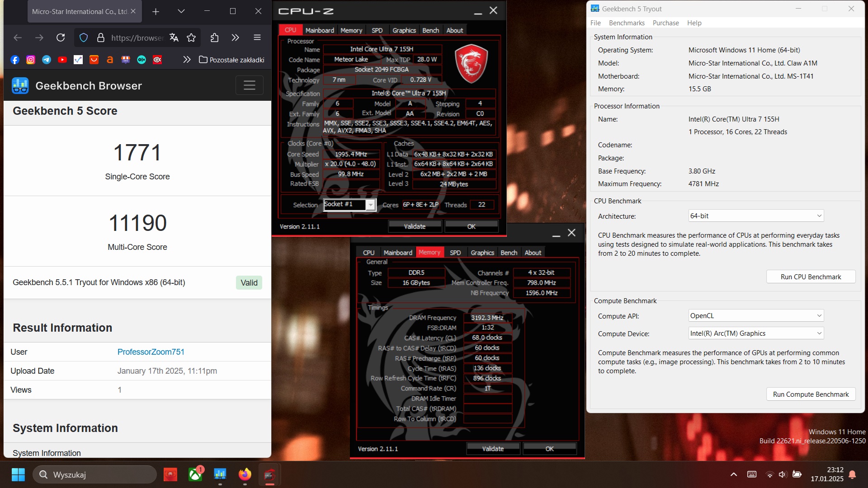868x488 pixels.
Task: Open the CeX bookmark icon
Action: coord(157,60)
